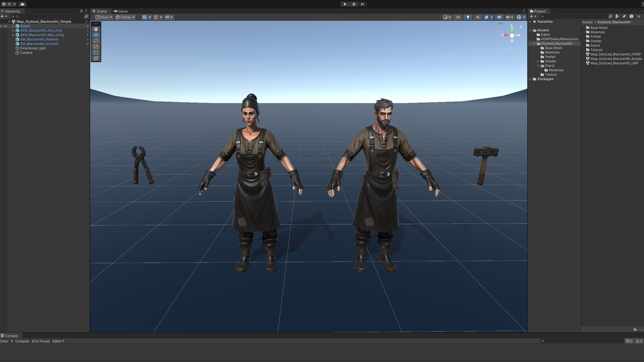Select the Move tool

[96, 35]
